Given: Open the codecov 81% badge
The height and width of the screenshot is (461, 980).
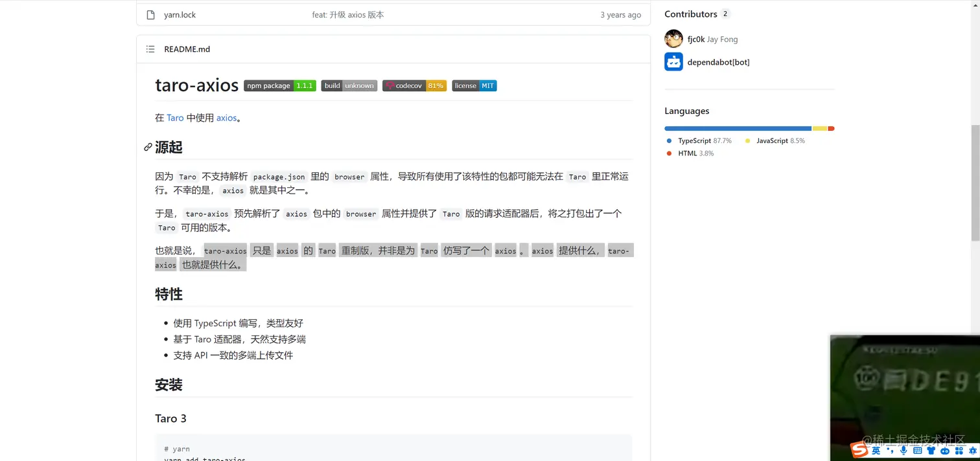Looking at the screenshot, I should click(x=414, y=85).
